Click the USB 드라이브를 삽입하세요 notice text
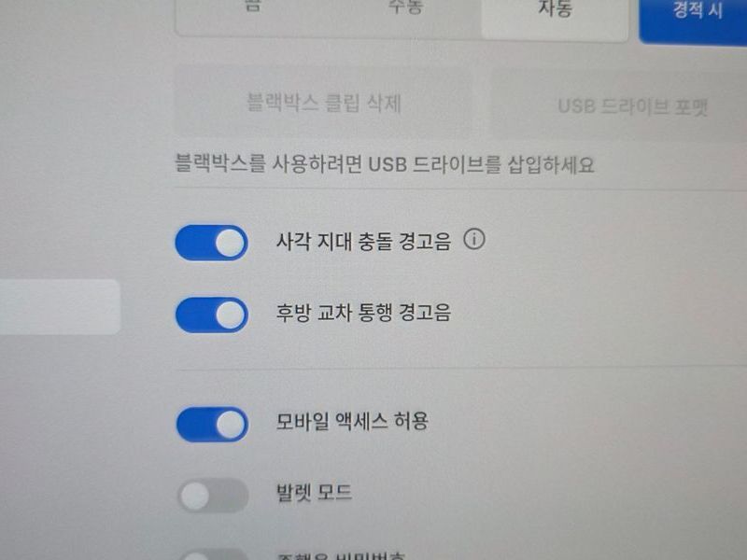 385,164
